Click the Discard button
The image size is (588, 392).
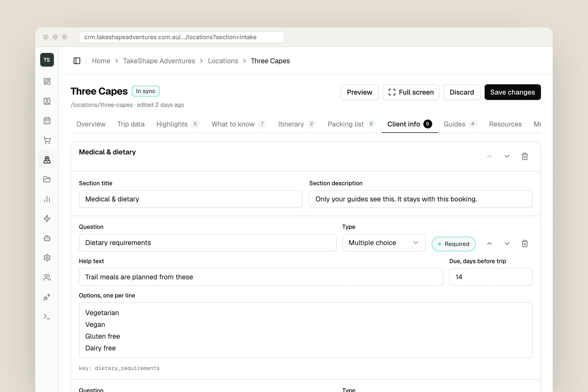click(x=462, y=92)
